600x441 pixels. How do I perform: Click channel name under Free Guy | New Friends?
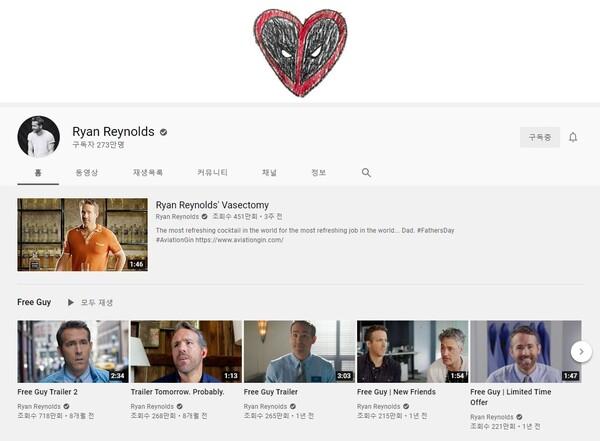click(x=378, y=406)
